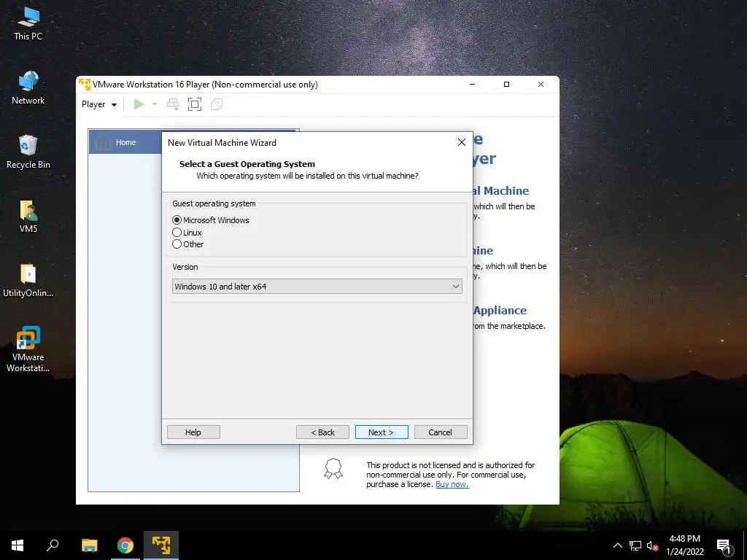Click the 'Guest operating system' group label
The width and height of the screenshot is (747, 560).
214,203
